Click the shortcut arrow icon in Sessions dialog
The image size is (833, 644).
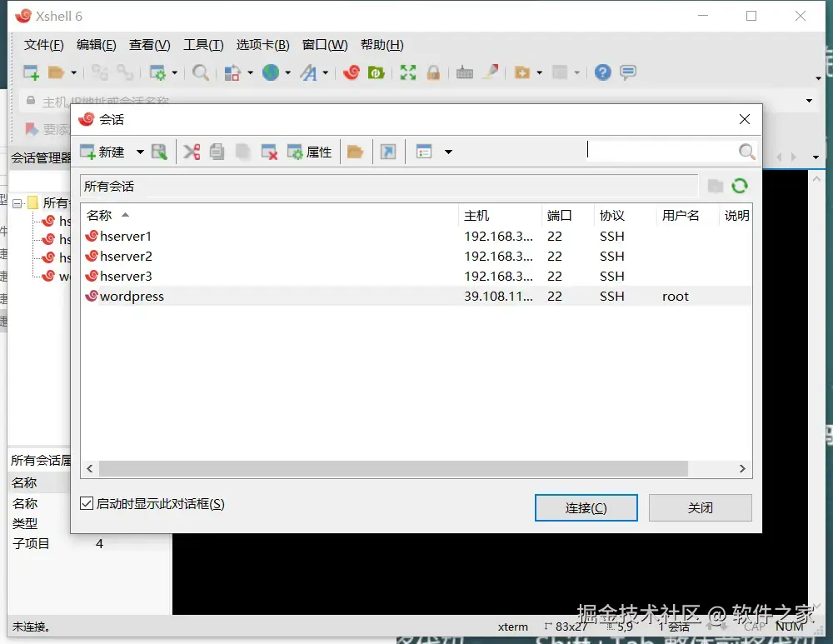pyautogui.click(x=388, y=152)
